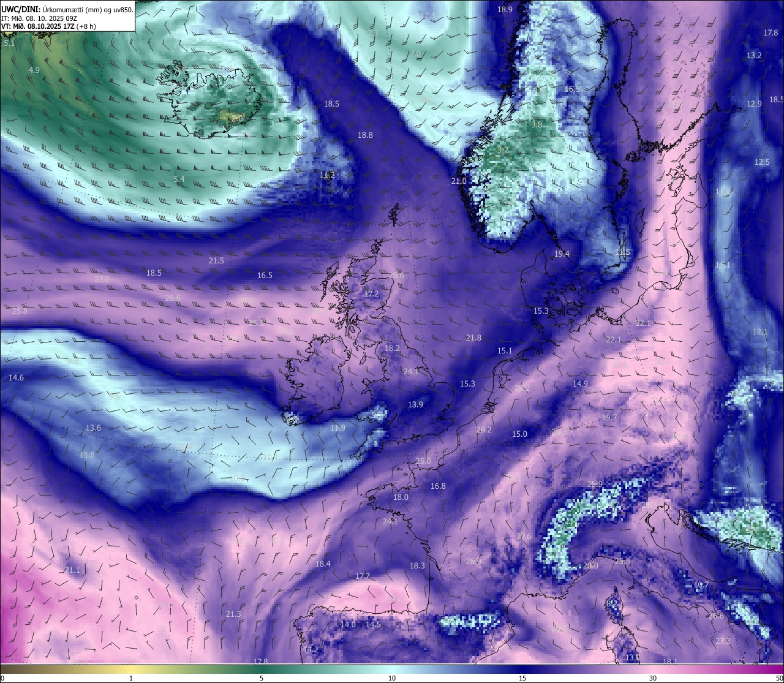Select the '18.4' value label
Viewport: 784px width, 683px height.
(323, 564)
